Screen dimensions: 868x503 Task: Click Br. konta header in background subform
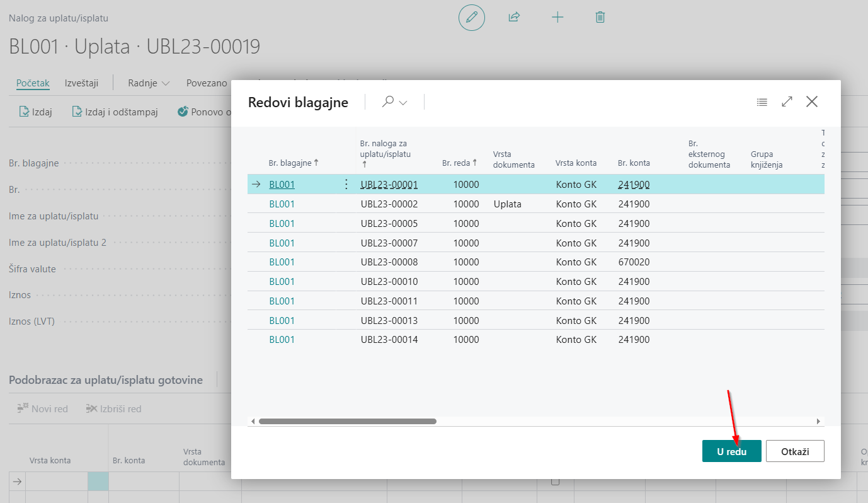click(128, 461)
